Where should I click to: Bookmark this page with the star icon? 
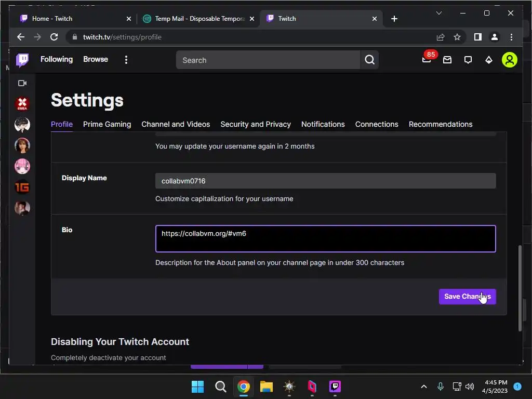457,37
